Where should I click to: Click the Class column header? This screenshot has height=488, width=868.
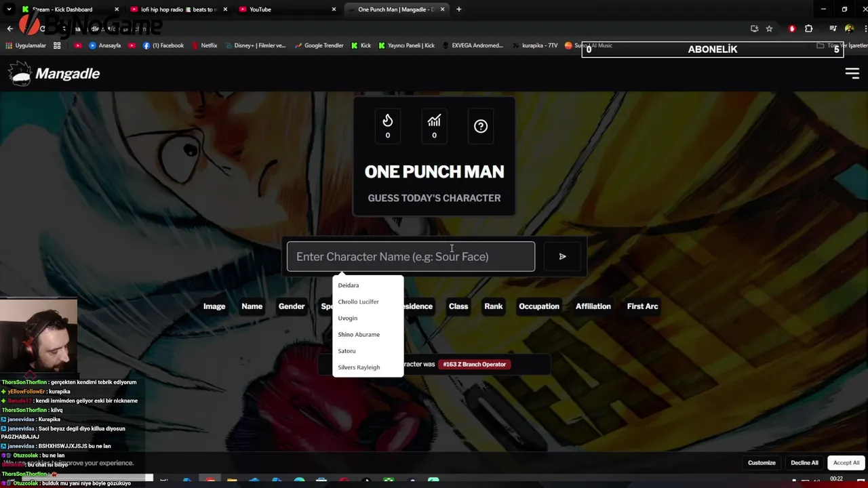[x=458, y=306]
